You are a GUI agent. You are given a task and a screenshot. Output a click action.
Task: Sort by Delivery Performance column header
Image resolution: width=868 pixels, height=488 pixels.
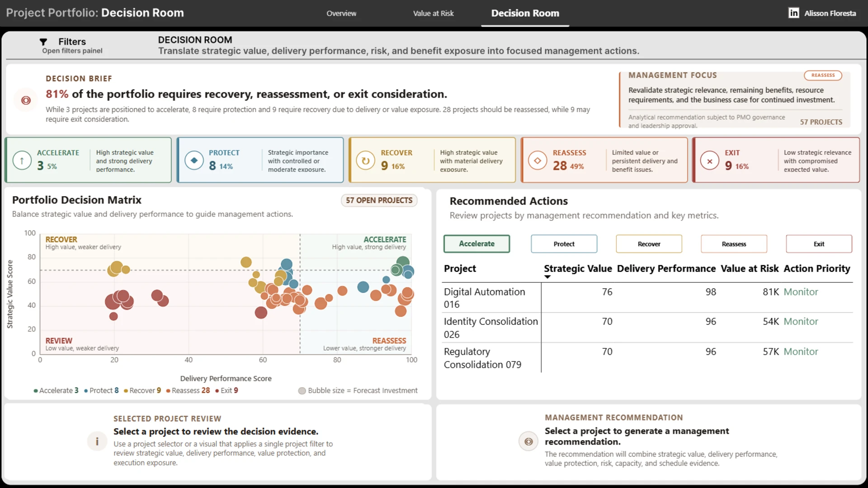click(666, 268)
